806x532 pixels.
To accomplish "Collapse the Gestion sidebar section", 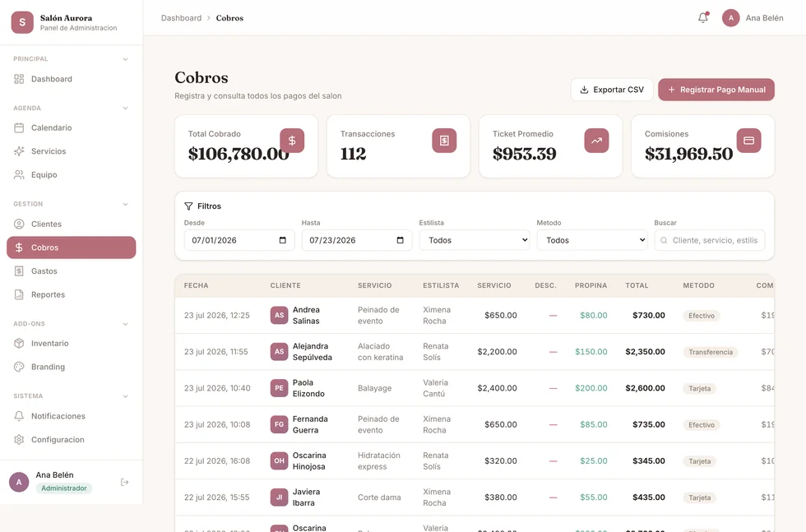I will tap(125, 204).
